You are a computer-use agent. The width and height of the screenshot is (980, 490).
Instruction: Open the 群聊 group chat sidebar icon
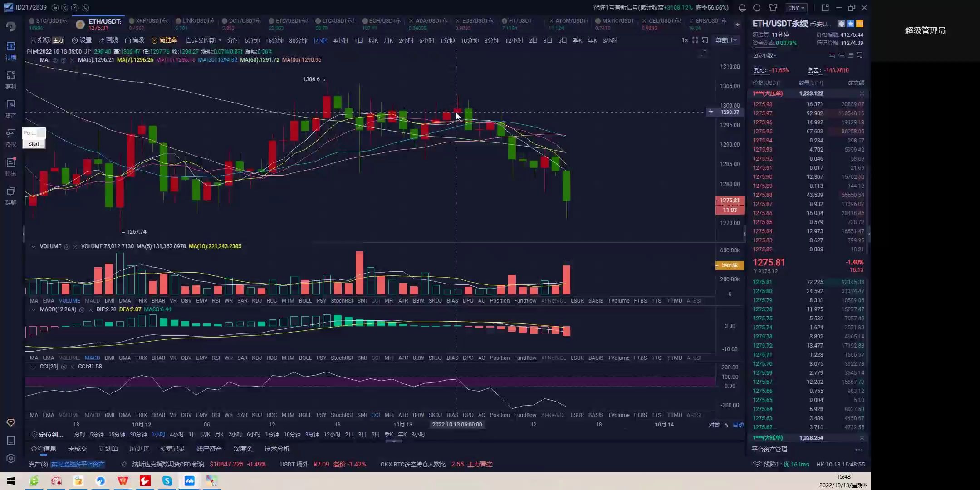pyautogui.click(x=11, y=196)
